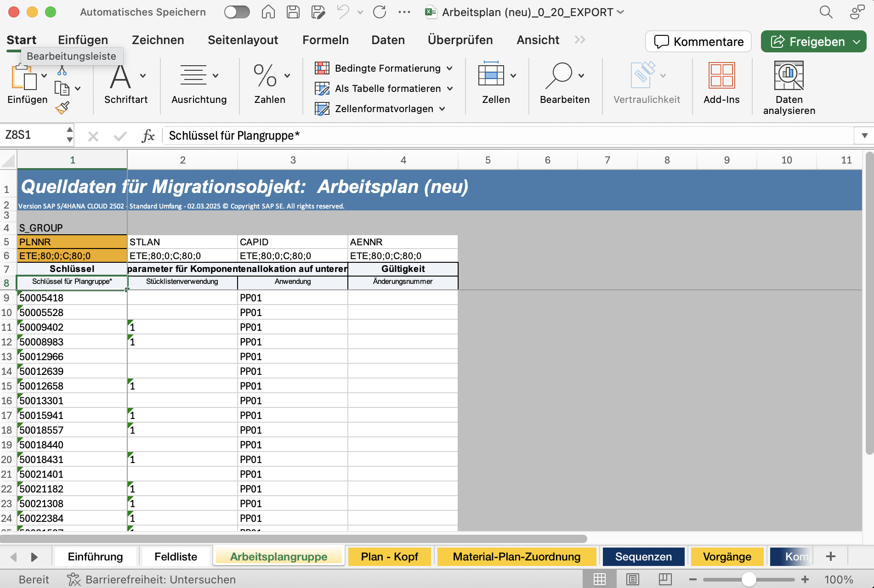
Task: Click the Redo arrow icon
Action: pos(380,12)
